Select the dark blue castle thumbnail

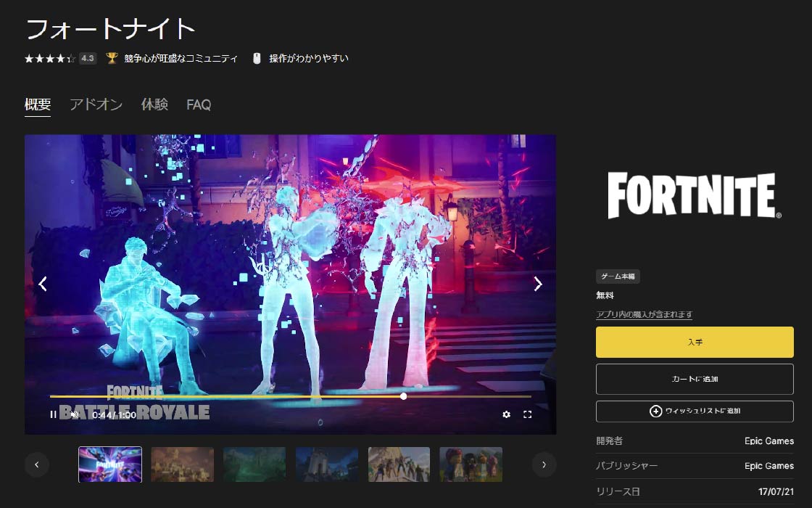(327, 464)
